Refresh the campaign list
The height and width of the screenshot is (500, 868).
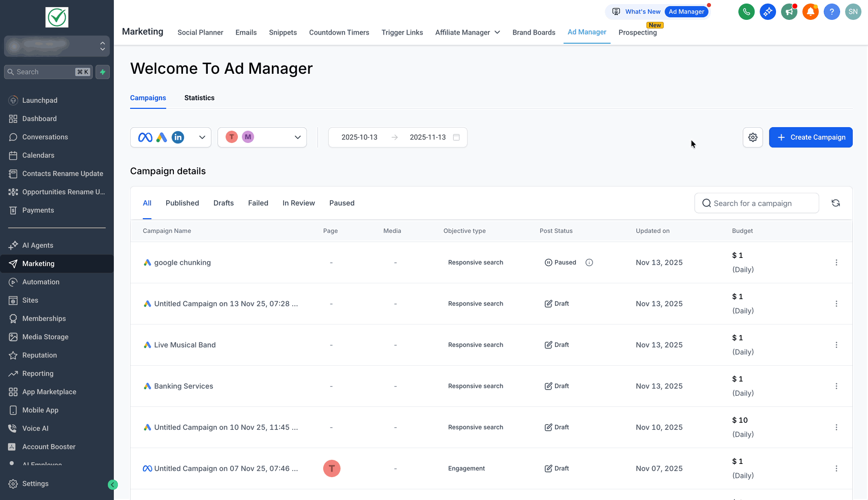click(x=835, y=203)
